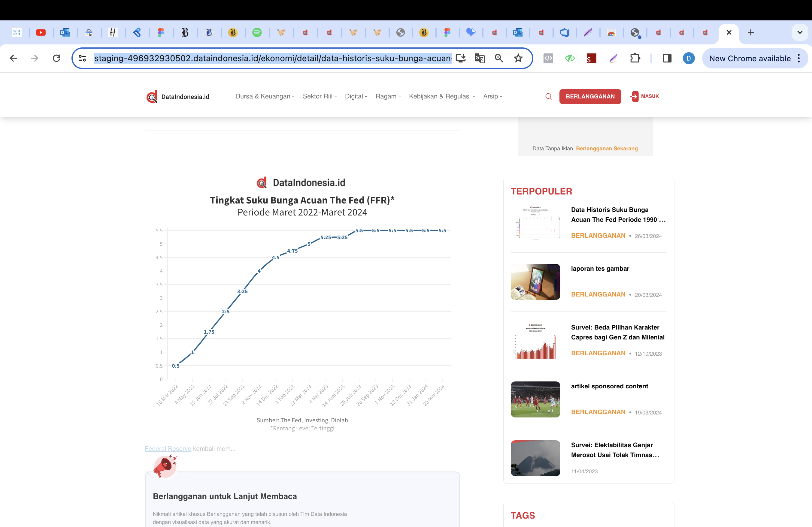Image resolution: width=812 pixels, height=527 pixels.
Task: Reload the current page
Action: (57, 58)
